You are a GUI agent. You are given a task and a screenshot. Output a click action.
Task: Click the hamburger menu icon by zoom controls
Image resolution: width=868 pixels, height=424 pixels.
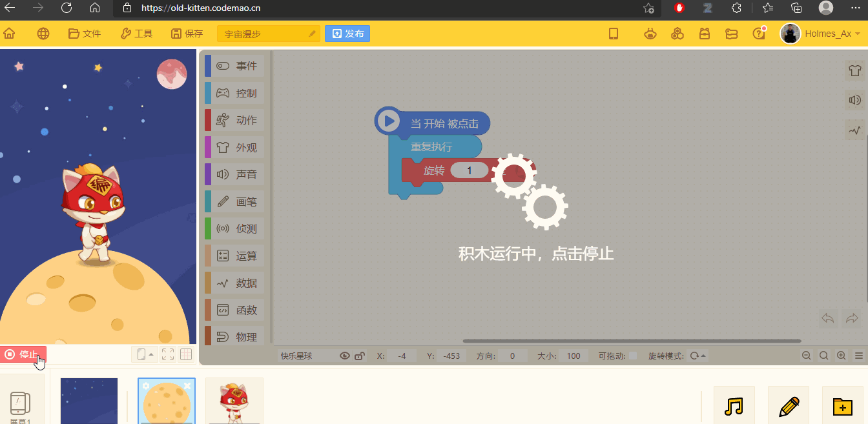(859, 356)
